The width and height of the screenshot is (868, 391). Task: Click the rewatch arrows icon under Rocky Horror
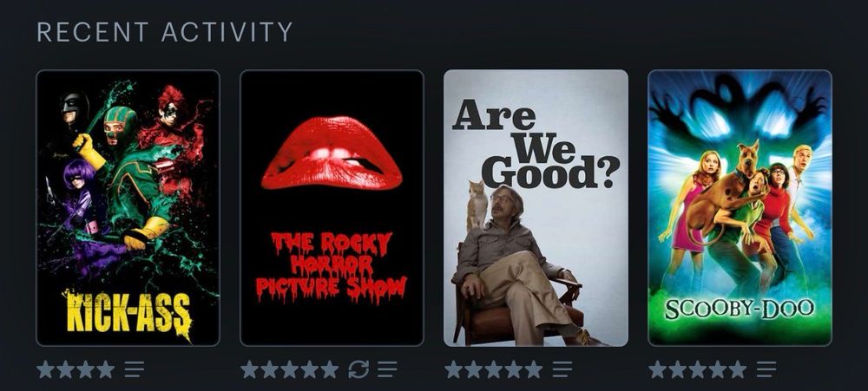coord(358,368)
